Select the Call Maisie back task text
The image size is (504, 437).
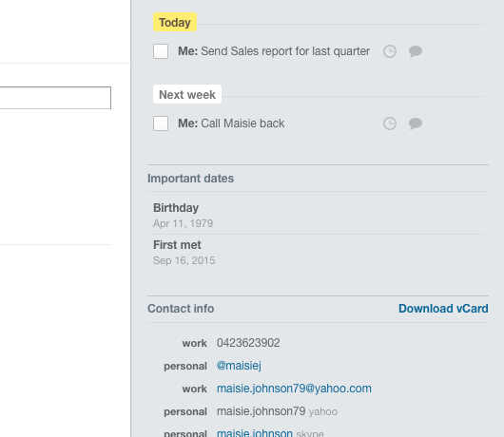coord(231,123)
